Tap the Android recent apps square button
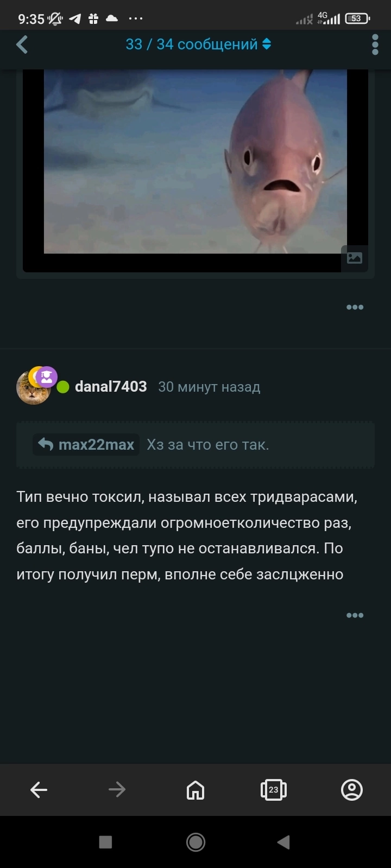 (x=105, y=842)
